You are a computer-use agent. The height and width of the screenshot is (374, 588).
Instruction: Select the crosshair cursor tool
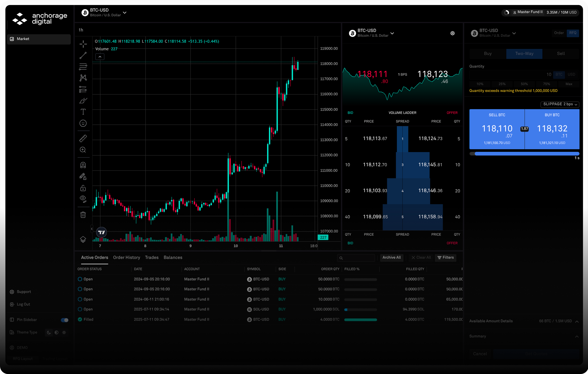click(83, 44)
